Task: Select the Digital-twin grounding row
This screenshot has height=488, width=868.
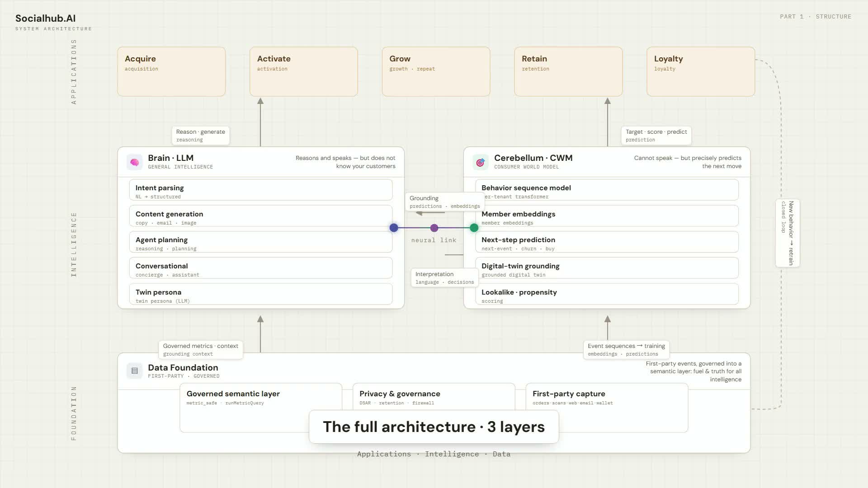Action: pyautogui.click(x=607, y=268)
